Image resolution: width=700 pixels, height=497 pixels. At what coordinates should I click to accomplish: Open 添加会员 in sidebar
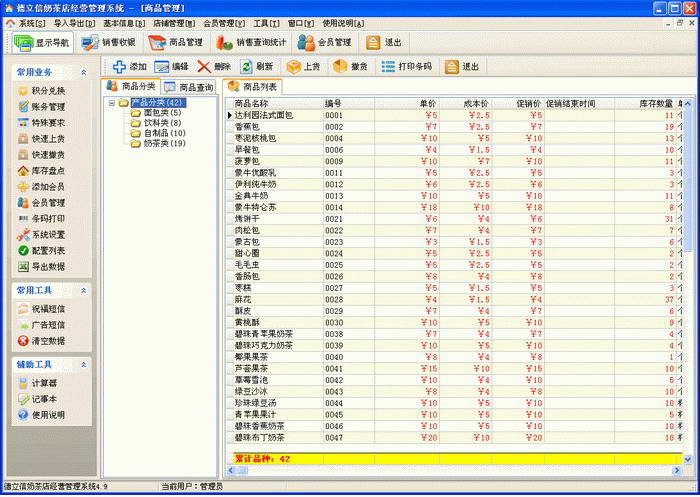coord(42,187)
